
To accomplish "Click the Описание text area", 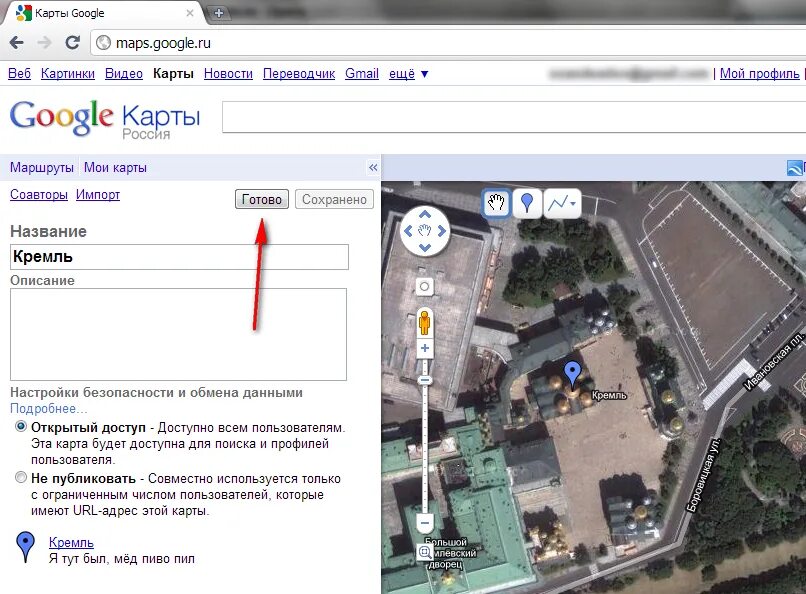I will [x=178, y=335].
